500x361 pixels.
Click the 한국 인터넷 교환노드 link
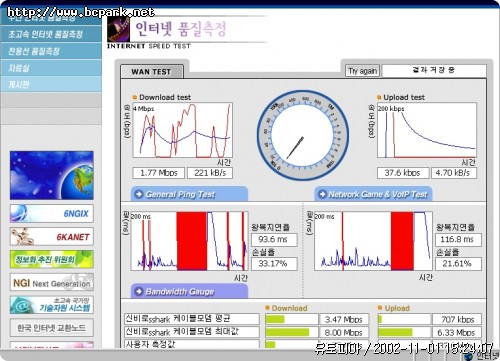[x=52, y=328]
